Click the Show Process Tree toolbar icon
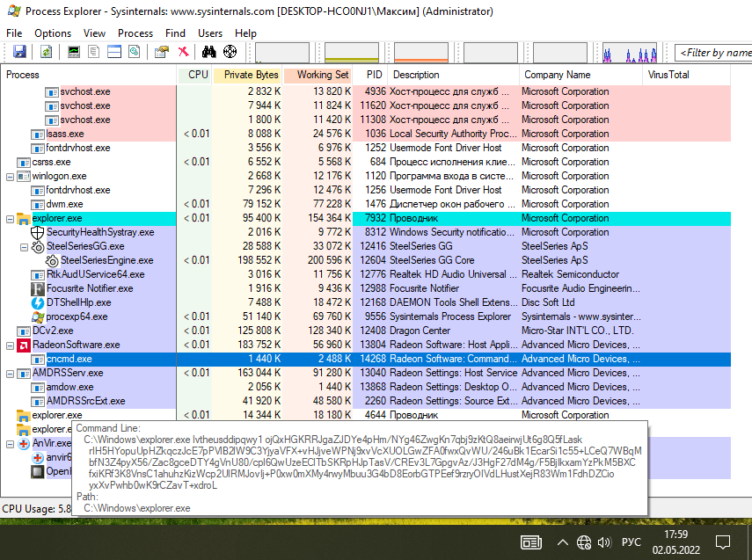Image resolution: width=752 pixels, height=560 pixels. [94, 53]
